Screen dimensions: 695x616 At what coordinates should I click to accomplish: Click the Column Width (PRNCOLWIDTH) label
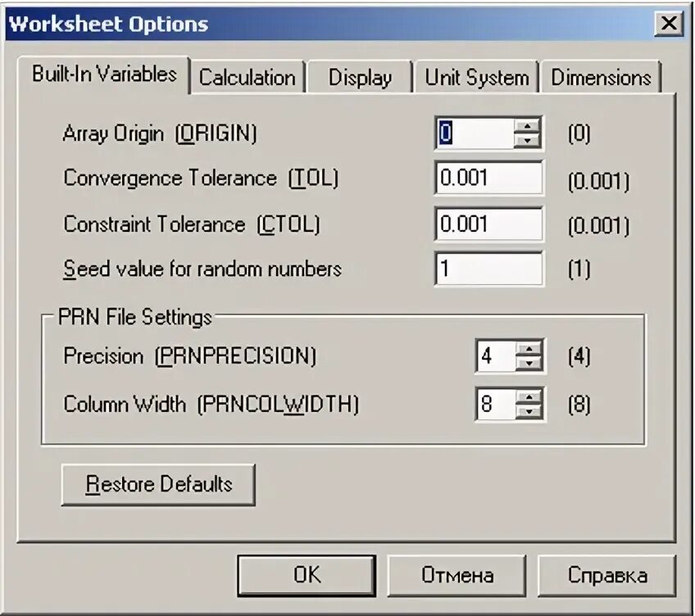point(211,404)
